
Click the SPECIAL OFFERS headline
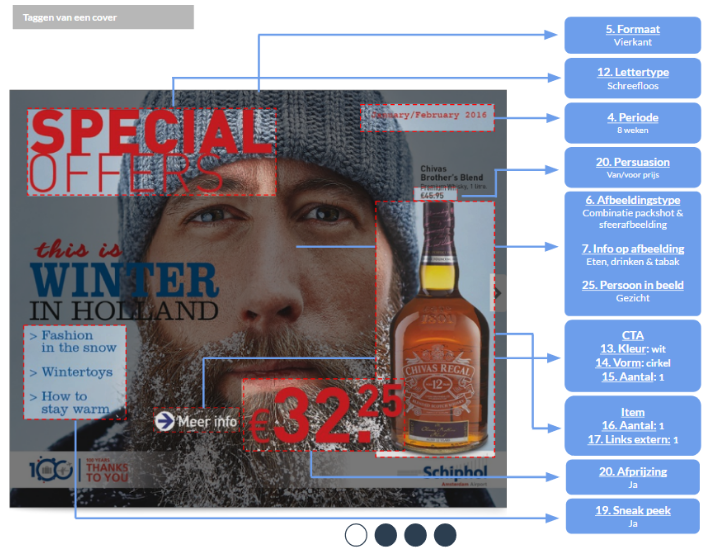[x=151, y=152]
